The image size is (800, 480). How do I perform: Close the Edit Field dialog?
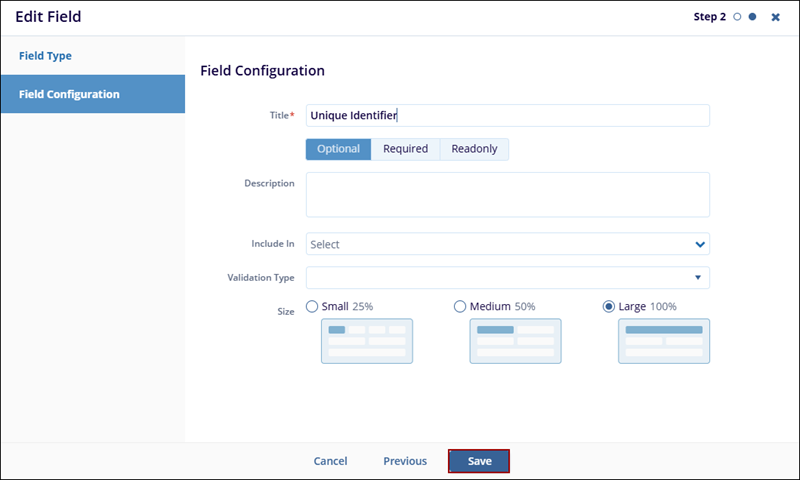(x=775, y=17)
